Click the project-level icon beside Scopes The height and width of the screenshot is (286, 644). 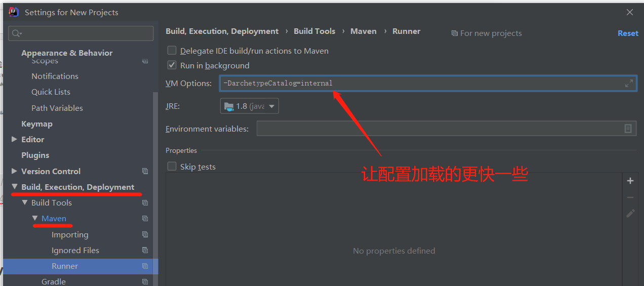coord(145,61)
